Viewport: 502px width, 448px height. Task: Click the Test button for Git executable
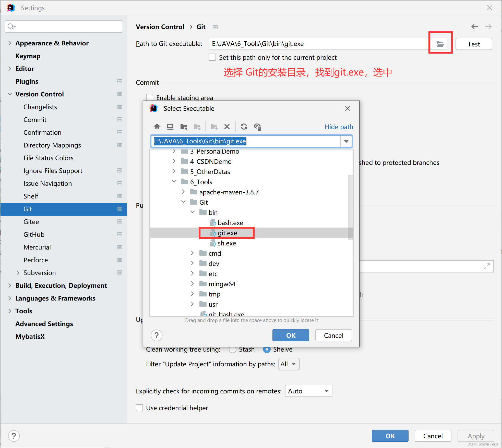pyautogui.click(x=474, y=44)
